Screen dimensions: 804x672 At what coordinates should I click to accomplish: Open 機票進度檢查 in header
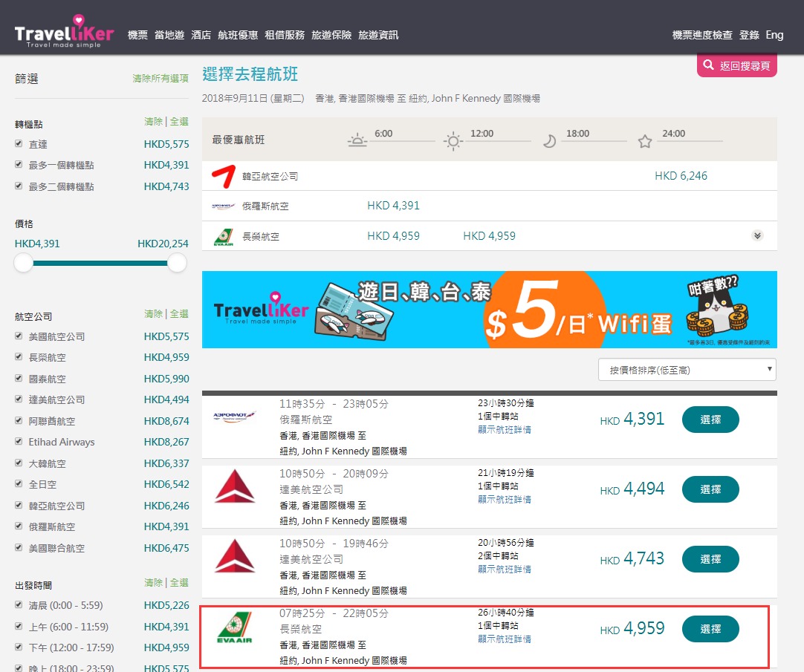[x=702, y=35]
